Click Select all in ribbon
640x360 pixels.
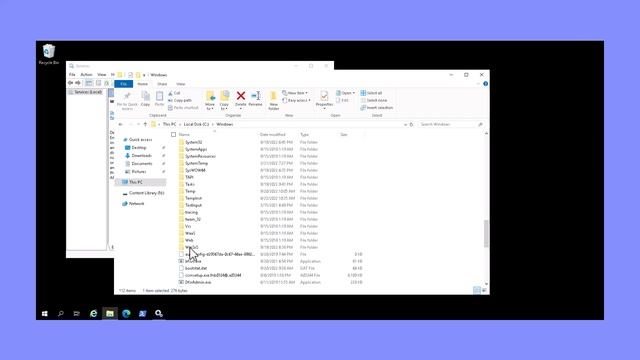coord(371,93)
